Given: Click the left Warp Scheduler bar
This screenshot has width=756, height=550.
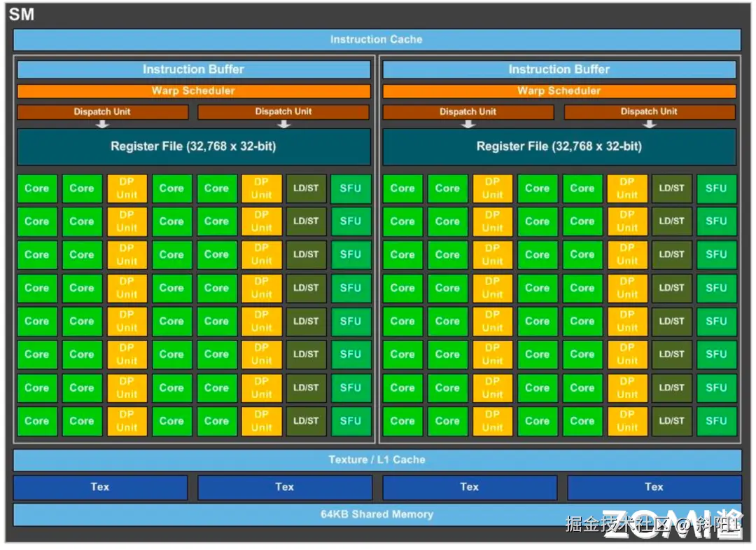Looking at the screenshot, I should tap(193, 90).
